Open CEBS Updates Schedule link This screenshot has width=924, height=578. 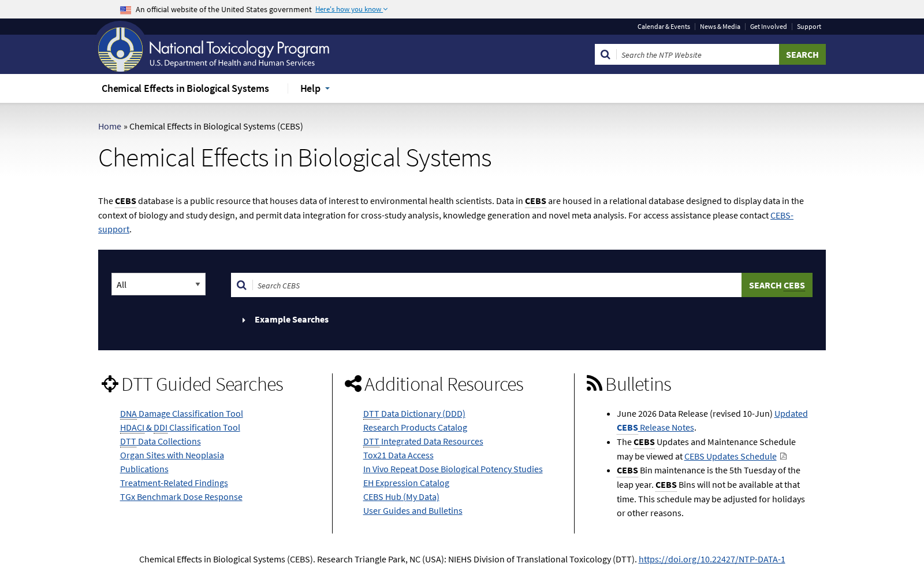731,456
